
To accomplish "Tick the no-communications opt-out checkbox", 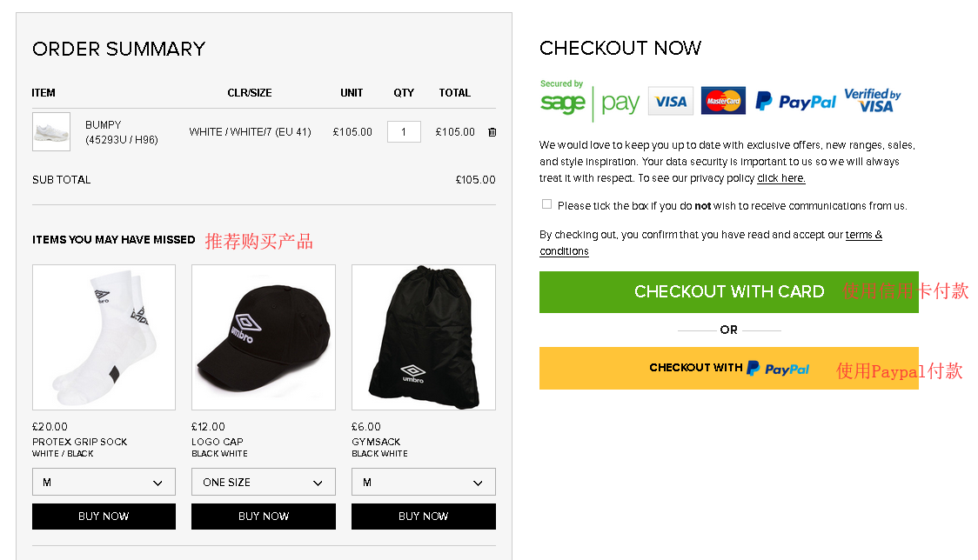I will point(546,204).
